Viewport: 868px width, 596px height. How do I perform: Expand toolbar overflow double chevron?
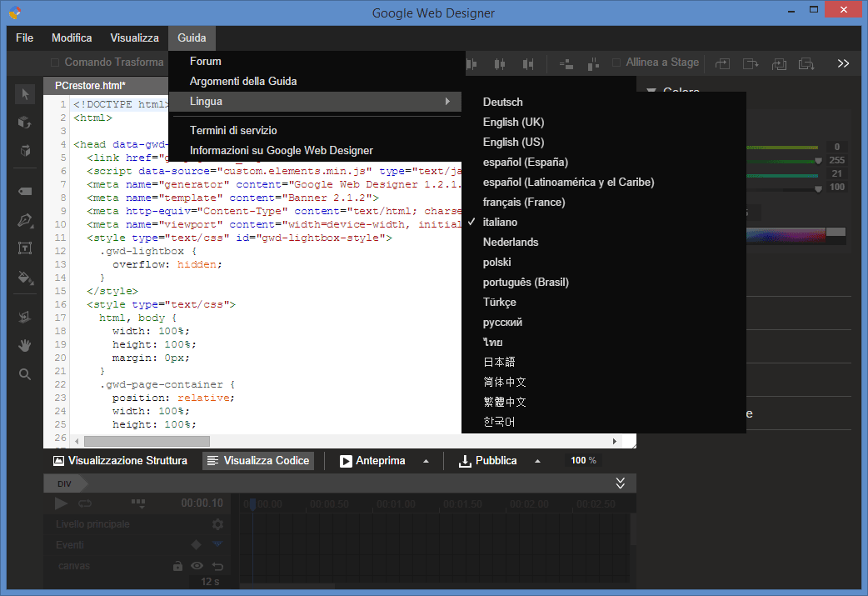pyautogui.click(x=843, y=63)
